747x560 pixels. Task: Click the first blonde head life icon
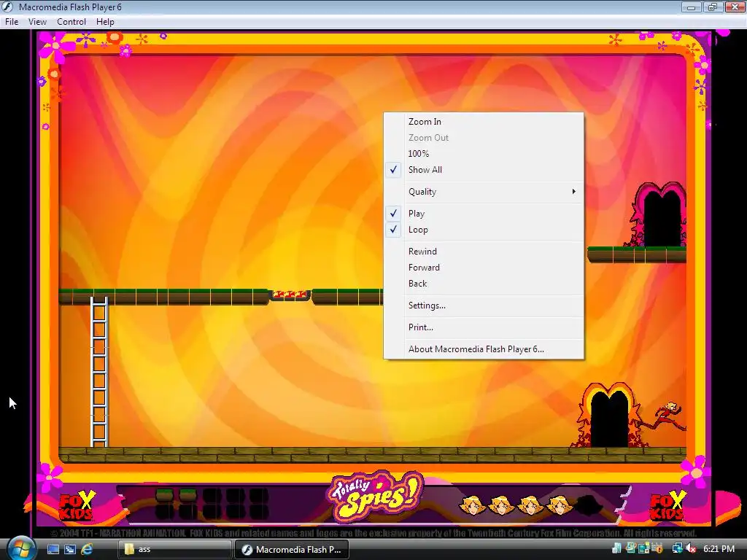pyautogui.click(x=472, y=505)
